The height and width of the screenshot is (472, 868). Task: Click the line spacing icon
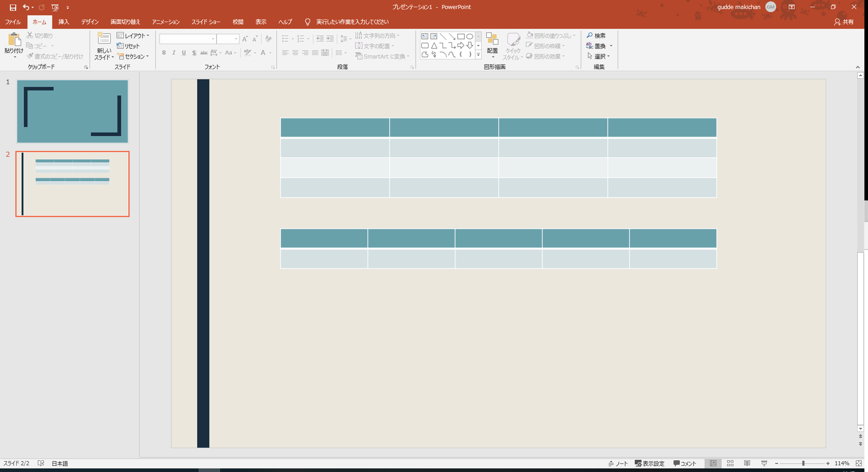(344, 39)
